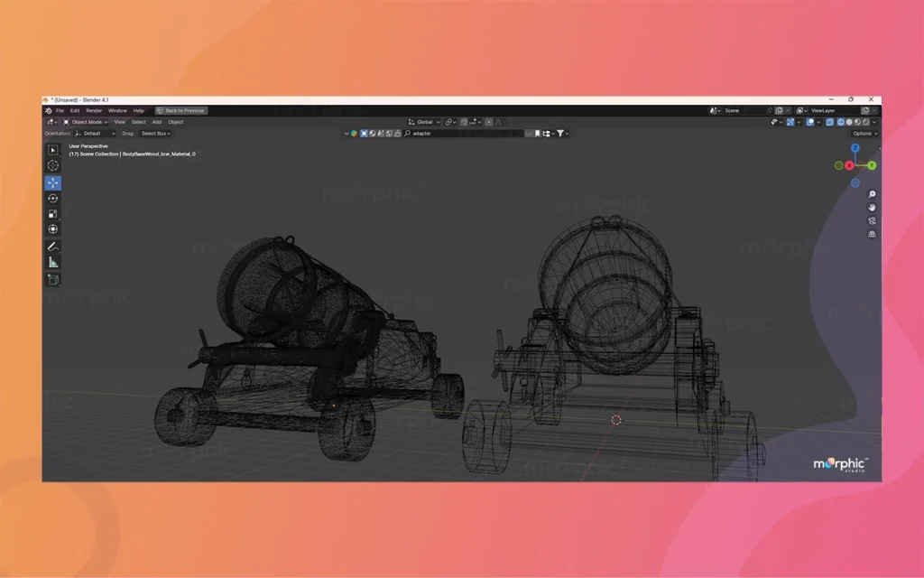Image resolution: width=924 pixels, height=578 pixels.
Task: Open the Window menu
Action: click(x=117, y=110)
